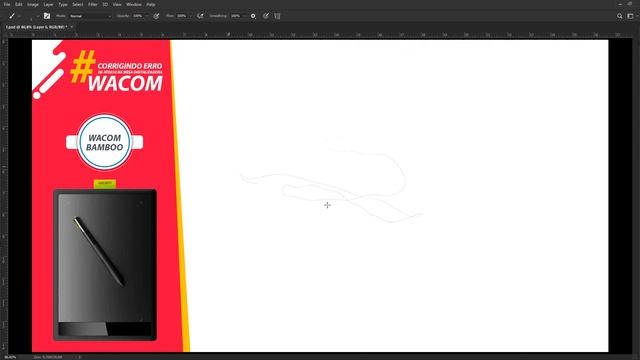Open the View menu
Viewport: 640px width, 360px height.
pos(117,4)
